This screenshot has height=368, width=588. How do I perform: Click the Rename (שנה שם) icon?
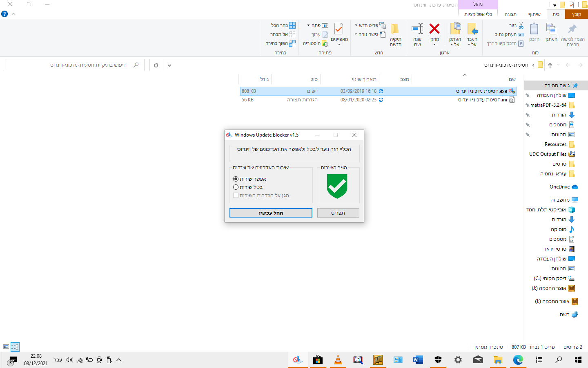tap(417, 29)
